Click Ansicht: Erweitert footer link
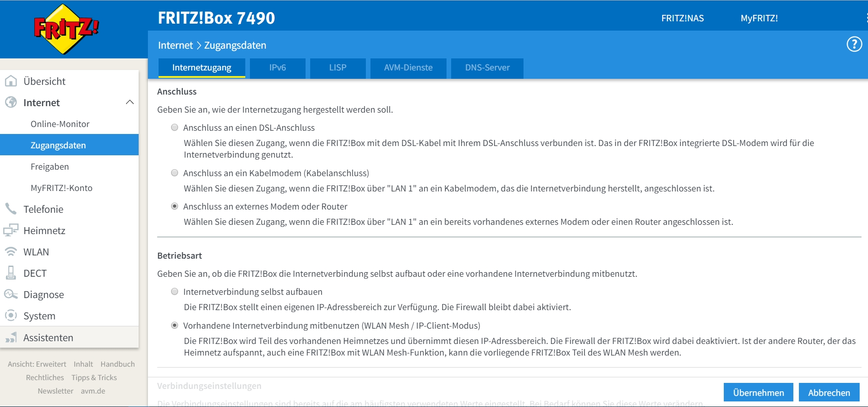Screen dimensions: 868x407 tap(37, 364)
